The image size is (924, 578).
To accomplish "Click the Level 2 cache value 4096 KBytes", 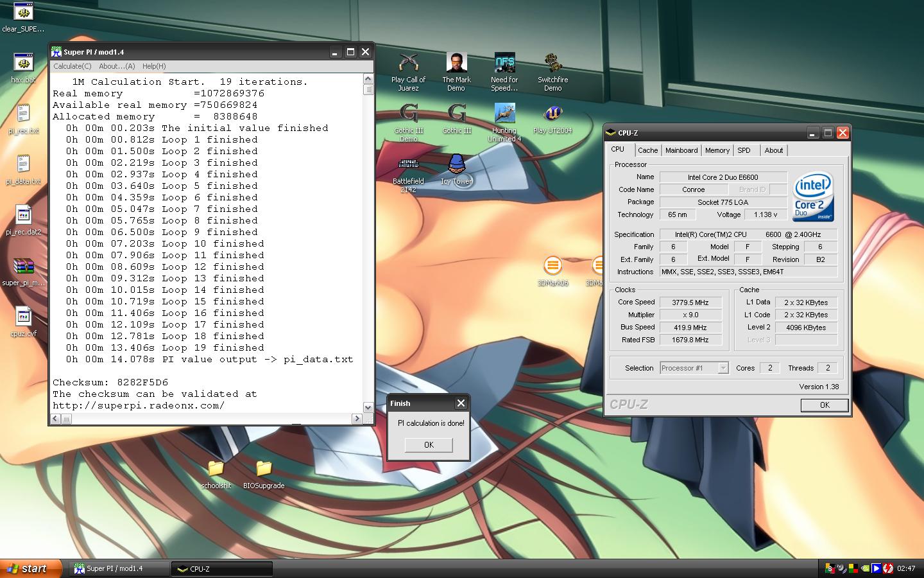I will (806, 328).
